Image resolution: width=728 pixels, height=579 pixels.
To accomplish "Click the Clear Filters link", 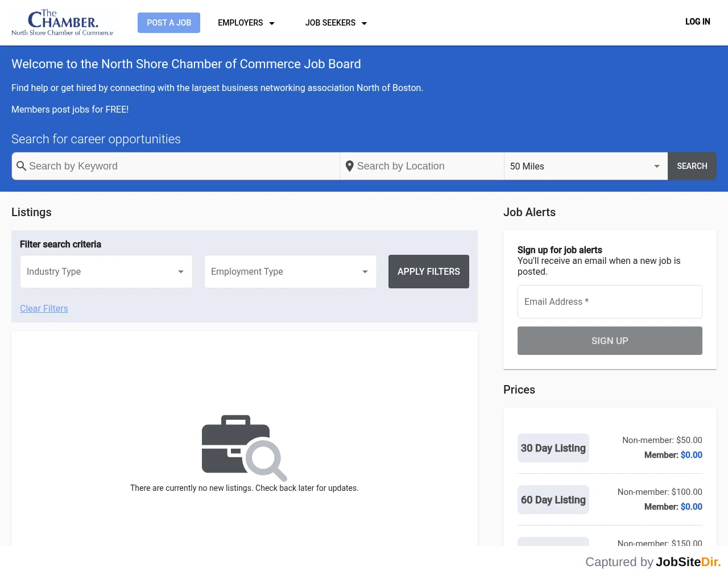I will 44,308.
